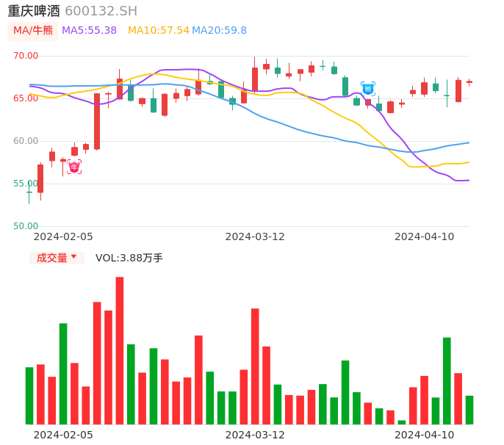Click the stock code 600132.SH
504x445 pixels.
(101, 11)
